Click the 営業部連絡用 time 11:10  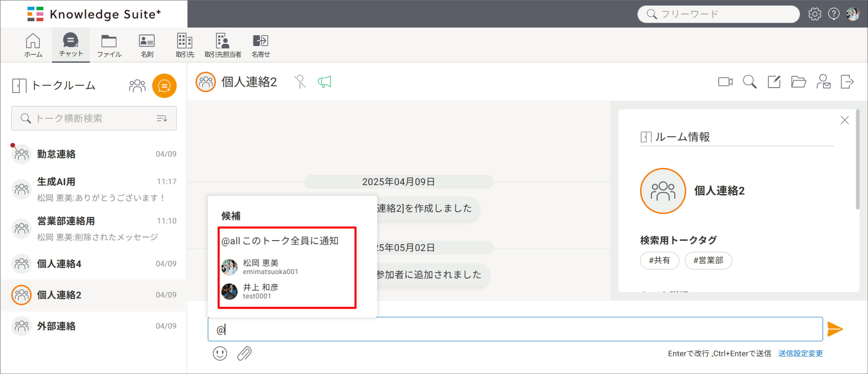[x=166, y=221]
